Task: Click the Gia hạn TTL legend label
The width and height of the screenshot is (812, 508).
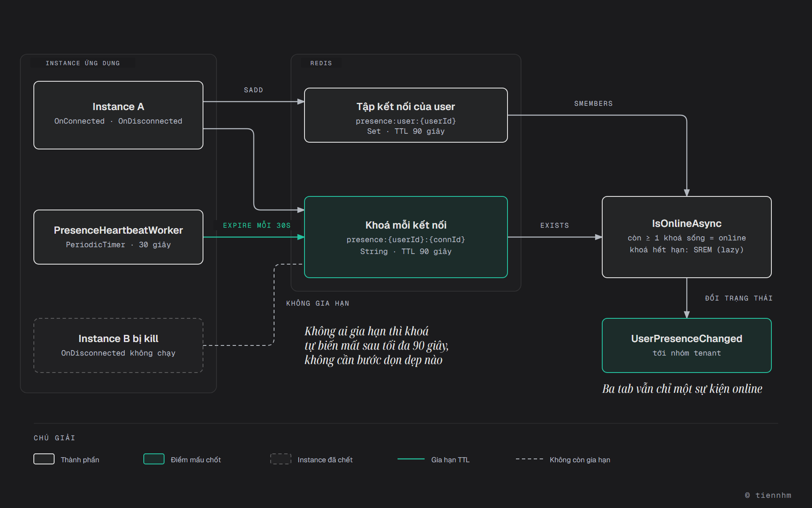Action: pyautogui.click(x=450, y=460)
